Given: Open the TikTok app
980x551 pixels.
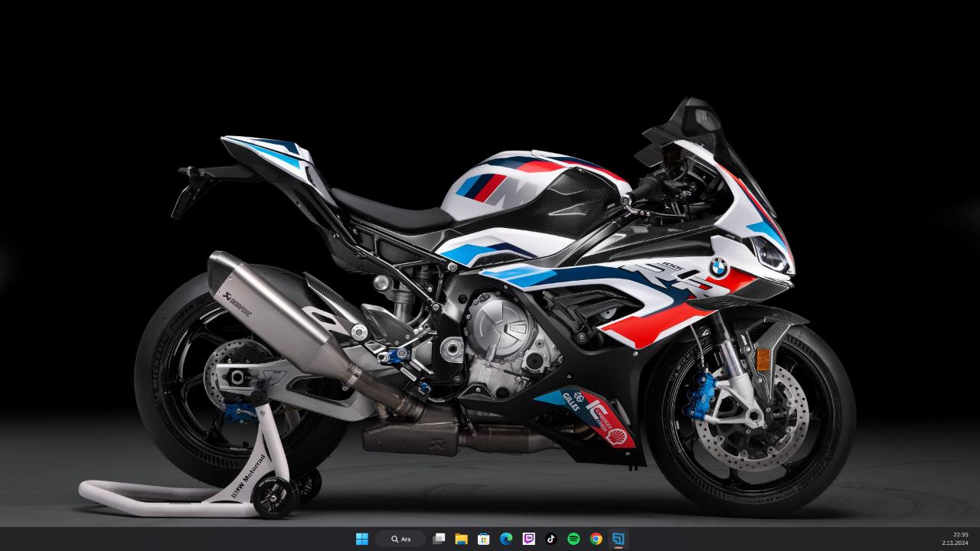Looking at the screenshot, I should coord(550,539).
